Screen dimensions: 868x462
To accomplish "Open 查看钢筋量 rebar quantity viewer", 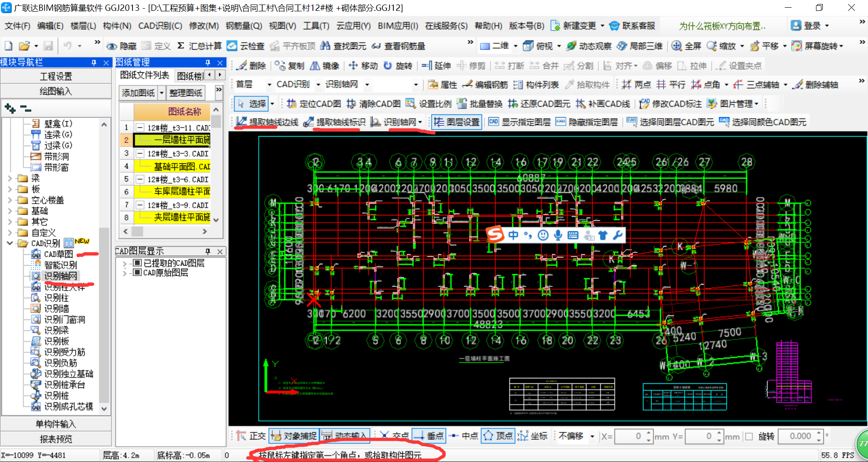I will tap(399, 46).
